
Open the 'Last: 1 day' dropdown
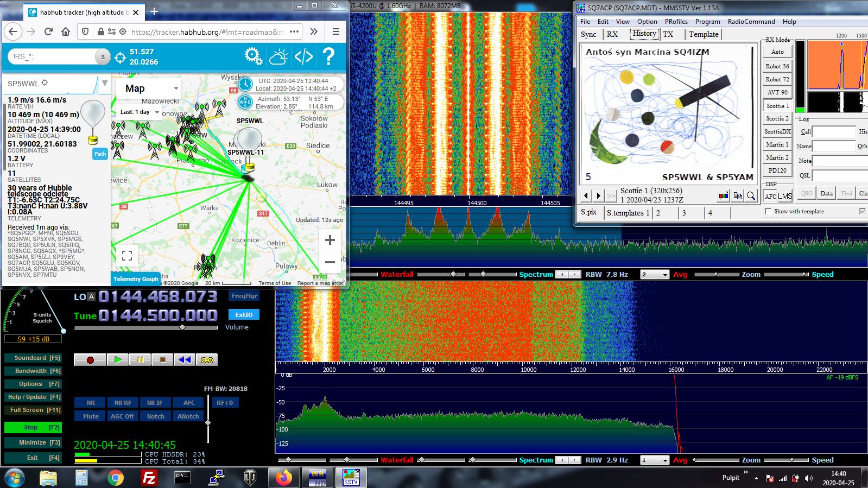click(140, 112)
